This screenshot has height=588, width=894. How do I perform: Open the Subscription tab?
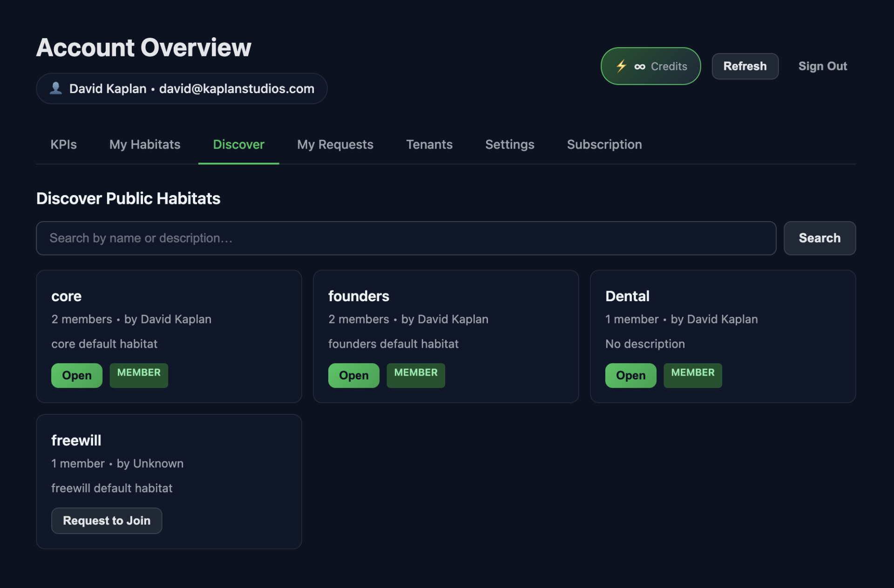click(x=604, y=144)
